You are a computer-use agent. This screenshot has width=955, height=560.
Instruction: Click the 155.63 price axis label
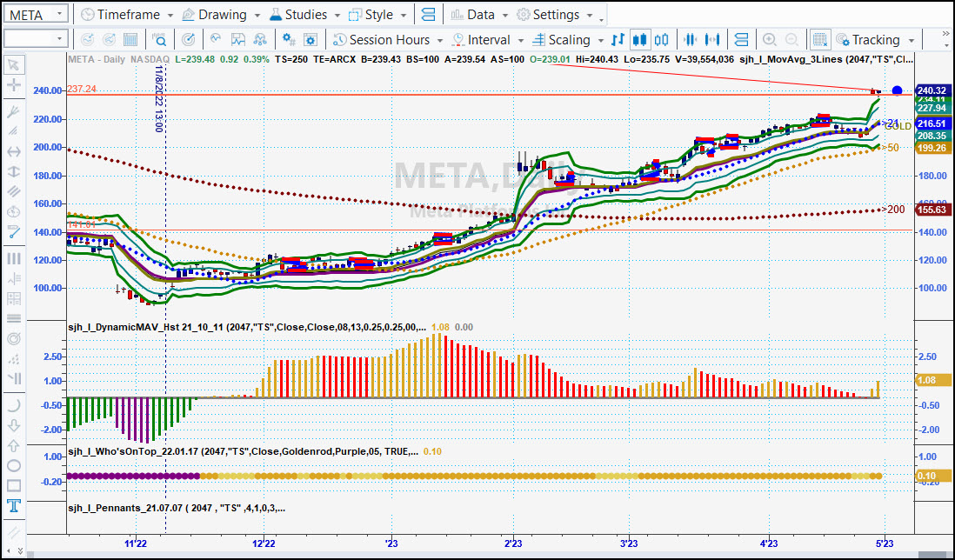[932, 210]
